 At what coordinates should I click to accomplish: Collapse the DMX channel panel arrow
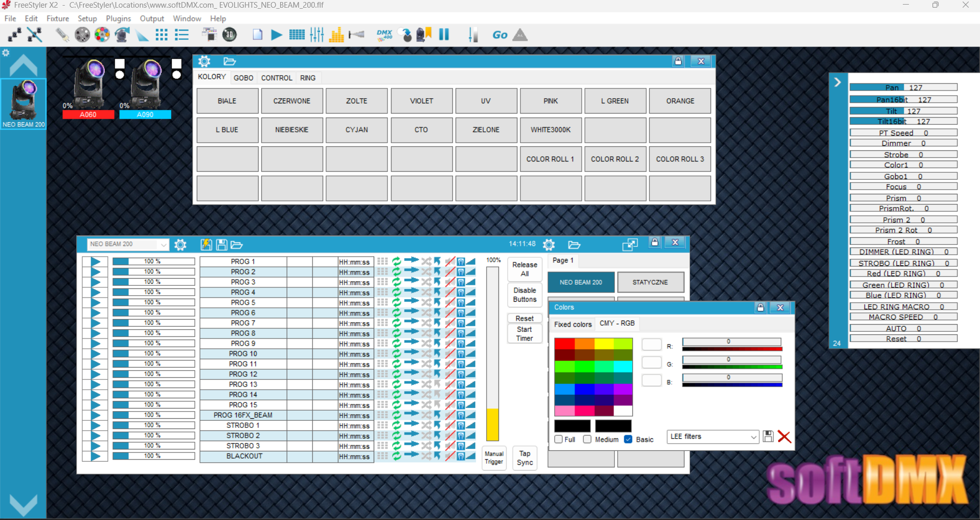837,82
